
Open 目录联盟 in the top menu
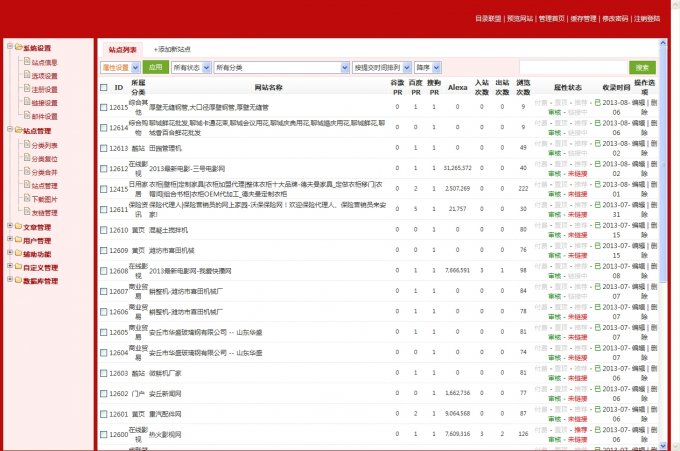pos(488,19)
